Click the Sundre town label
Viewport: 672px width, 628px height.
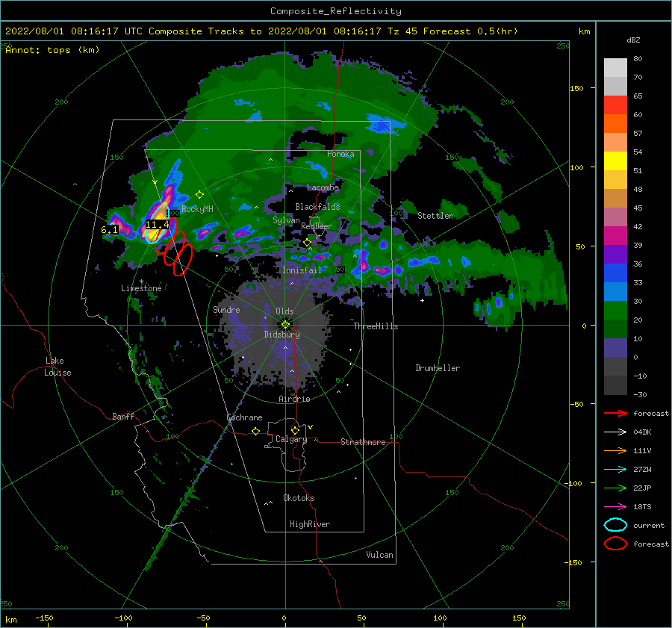click(x=226, y=310)
